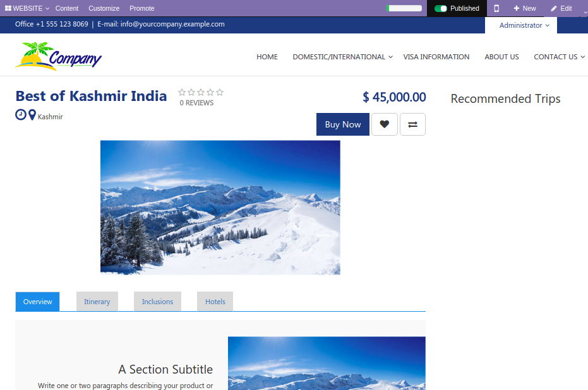Open the VISA INFORMATION page
This screenshot has width=588, height=390.
tap(436, 57)
